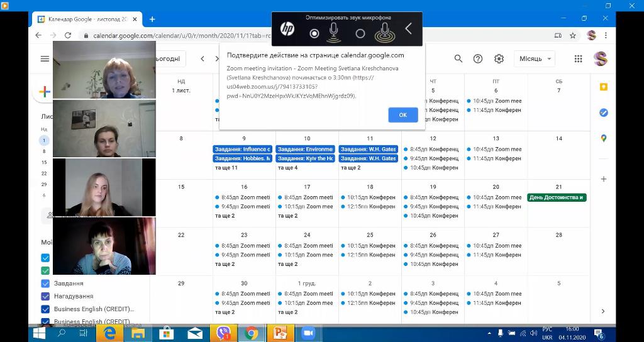Toggle the Завдання calendar checkbox
The image size is (644, 342).
tap(45, 284)
